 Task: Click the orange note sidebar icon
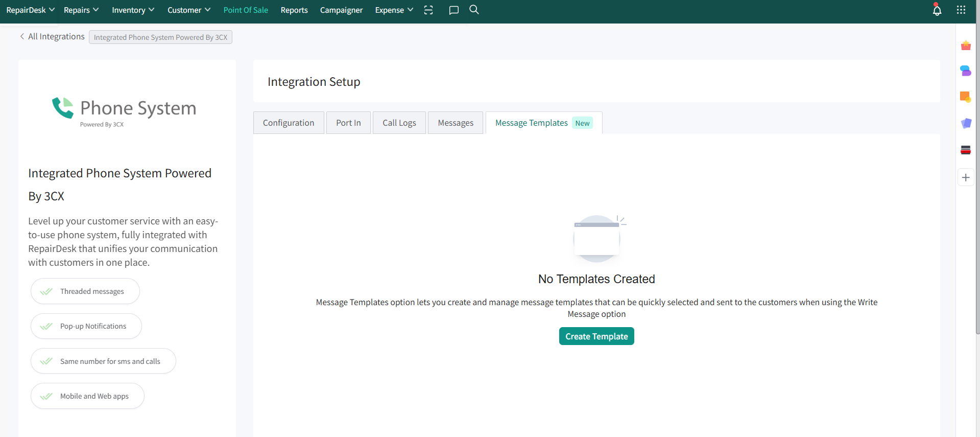[x=966, y=97]
